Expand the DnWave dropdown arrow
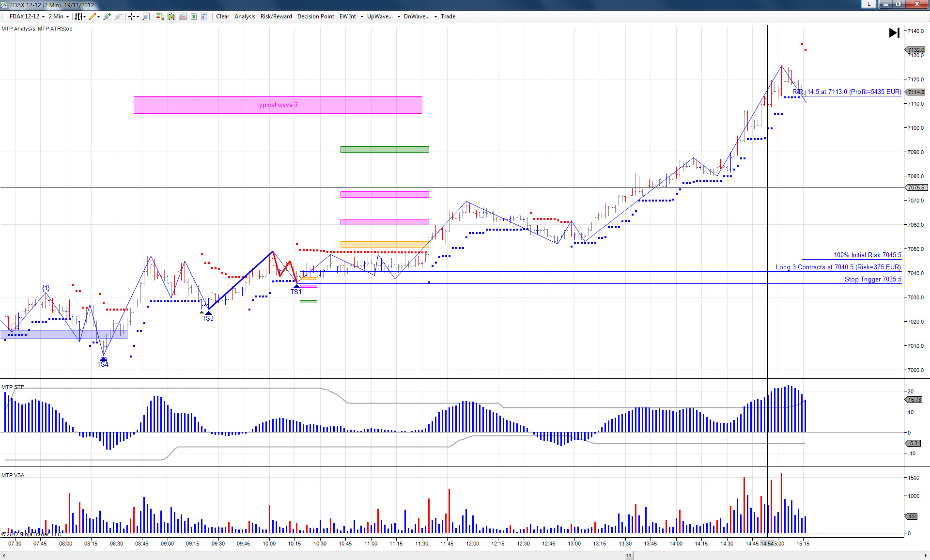Viewport: 930px width, 560px height. pyautogui.click(x=435, y=16)
